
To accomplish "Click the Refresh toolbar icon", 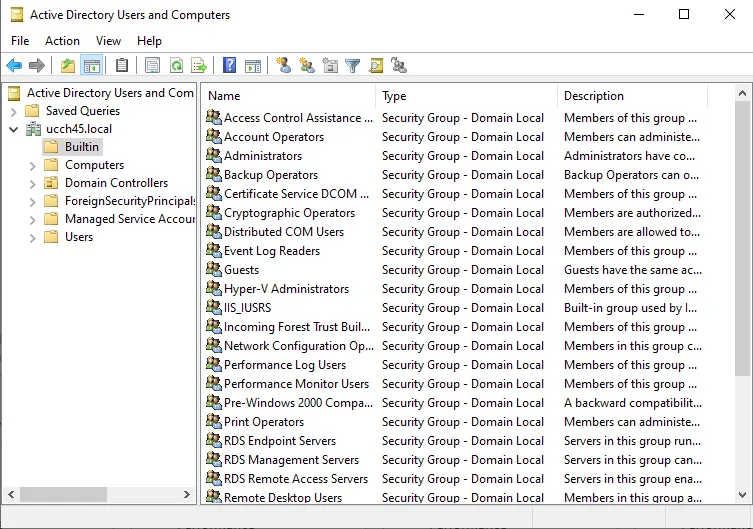I will pyautogui.click(x=176, y=66).
